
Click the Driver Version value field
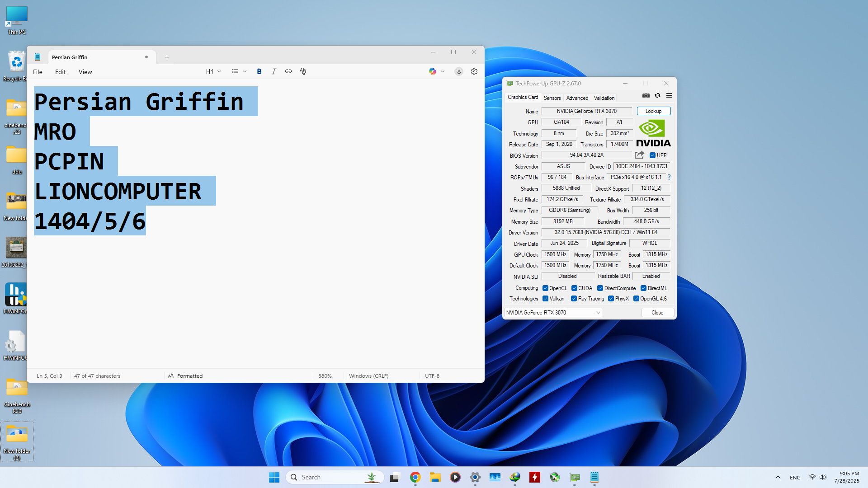point(606,232)
